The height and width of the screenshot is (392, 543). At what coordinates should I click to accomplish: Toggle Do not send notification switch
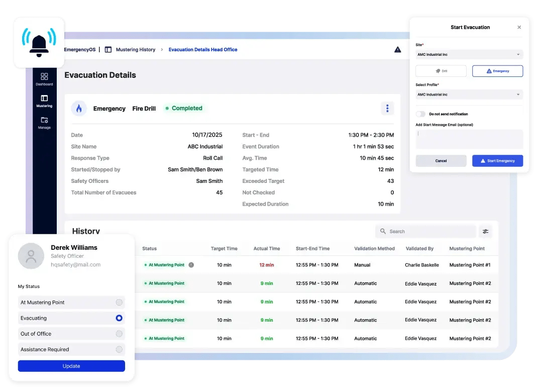[421, 114]
